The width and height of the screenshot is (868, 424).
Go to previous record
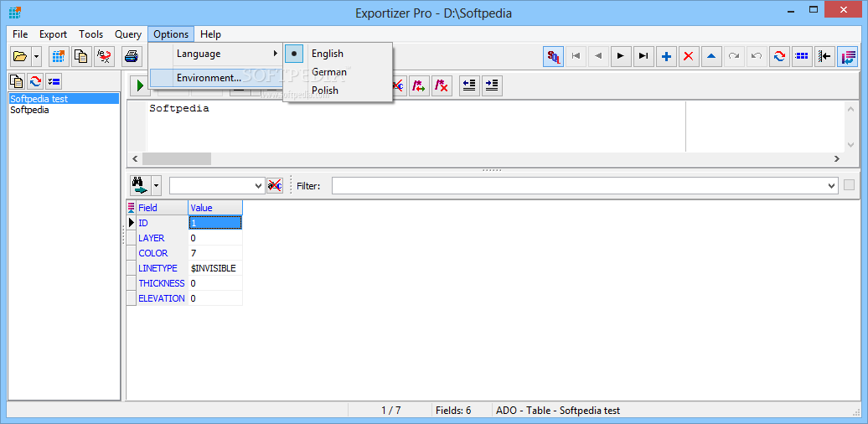pos(598,56)
